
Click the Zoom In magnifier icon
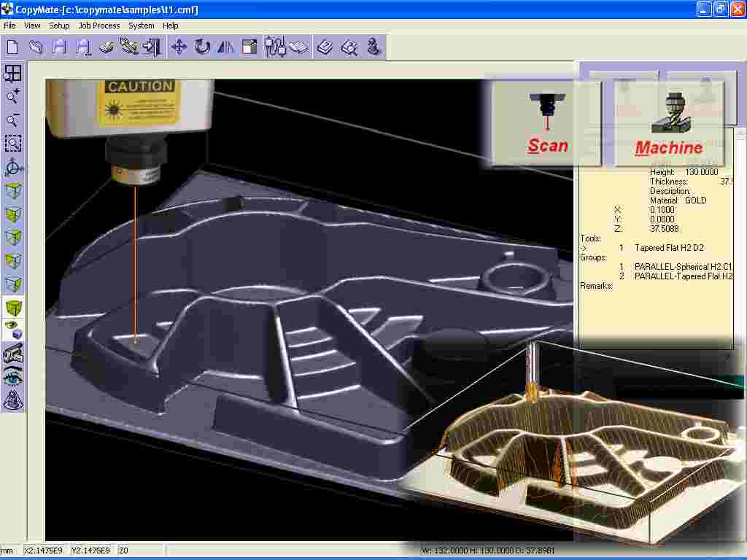13,96
